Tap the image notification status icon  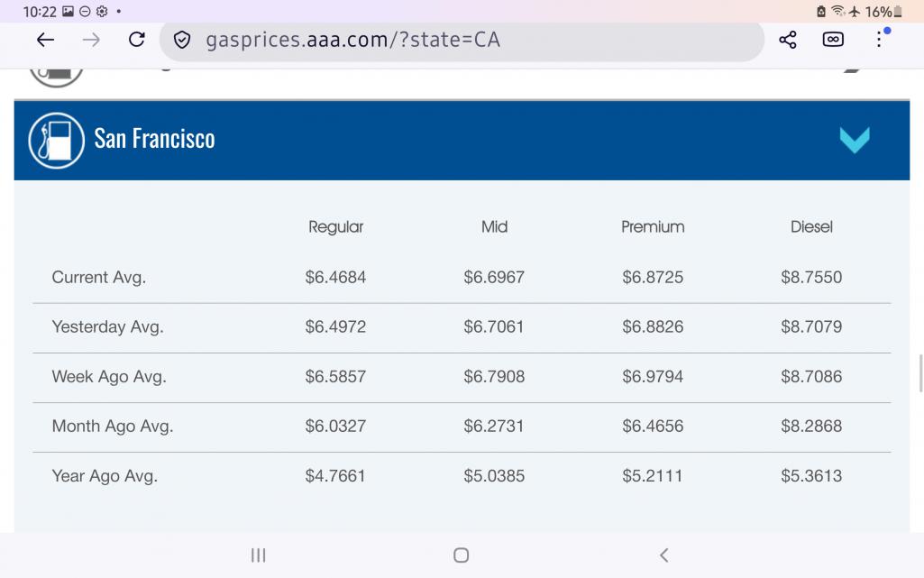[68, 11]
